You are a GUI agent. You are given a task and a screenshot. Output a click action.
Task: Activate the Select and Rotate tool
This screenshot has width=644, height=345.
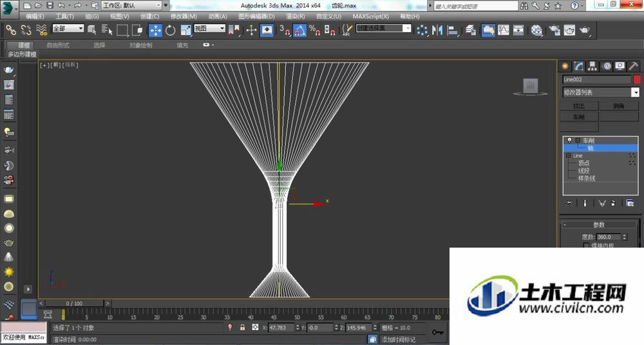point(171,30)
